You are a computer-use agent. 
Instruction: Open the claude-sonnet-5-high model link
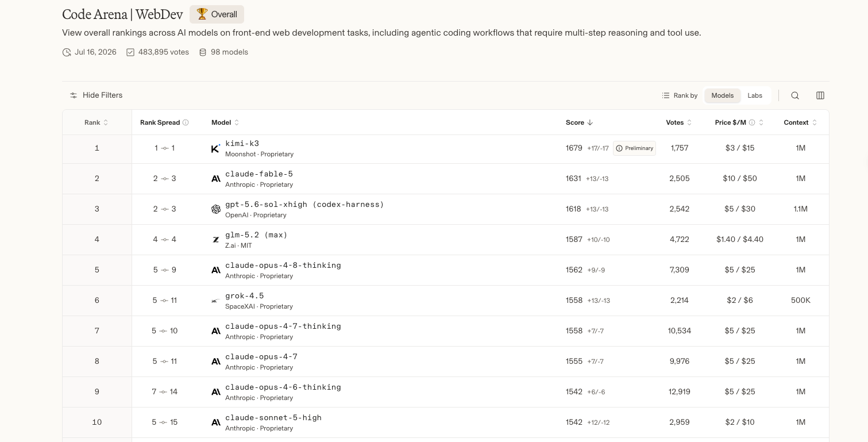click(273, 418)
